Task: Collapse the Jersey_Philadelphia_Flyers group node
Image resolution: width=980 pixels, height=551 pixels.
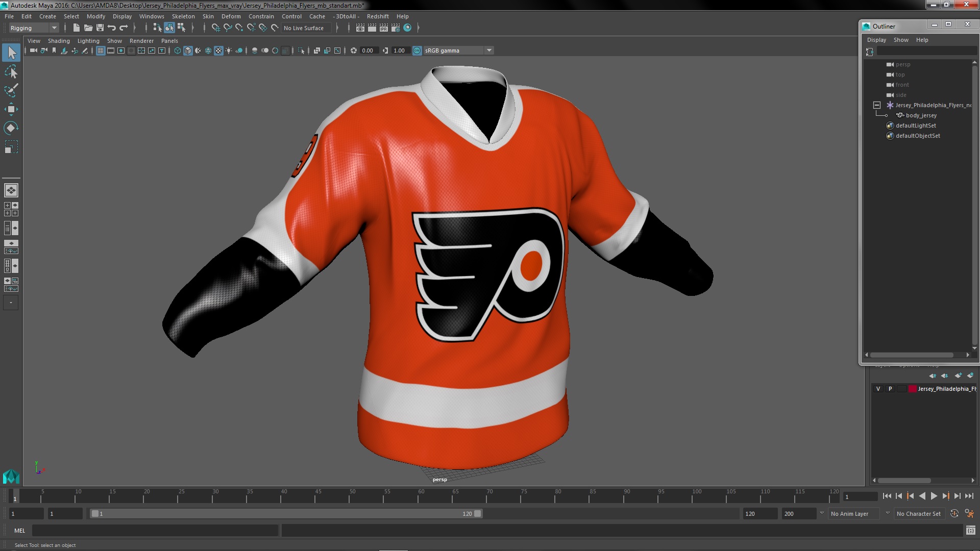Action: click(x=877, y=105)
